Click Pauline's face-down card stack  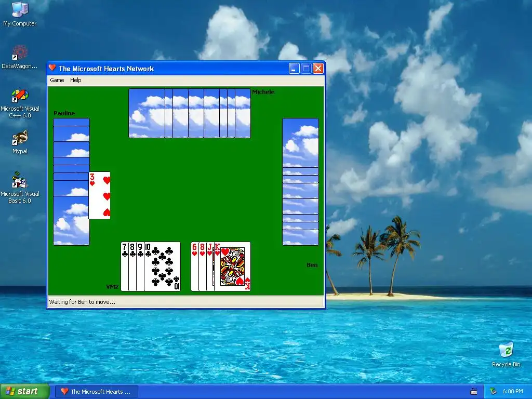tap(71, 181)
